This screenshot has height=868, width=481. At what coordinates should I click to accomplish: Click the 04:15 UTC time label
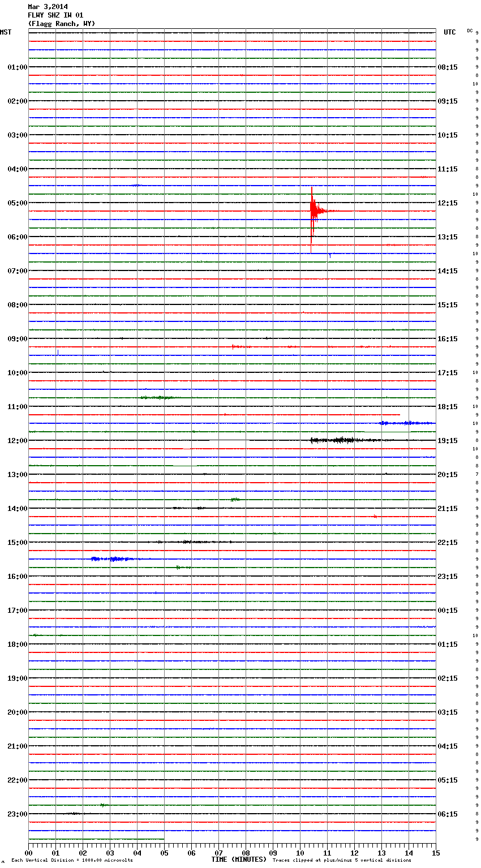pos(448,746)
